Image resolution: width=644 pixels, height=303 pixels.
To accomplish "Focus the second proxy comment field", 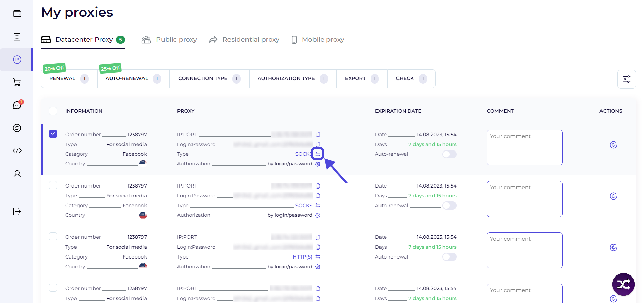I will [x=524, y=199].
